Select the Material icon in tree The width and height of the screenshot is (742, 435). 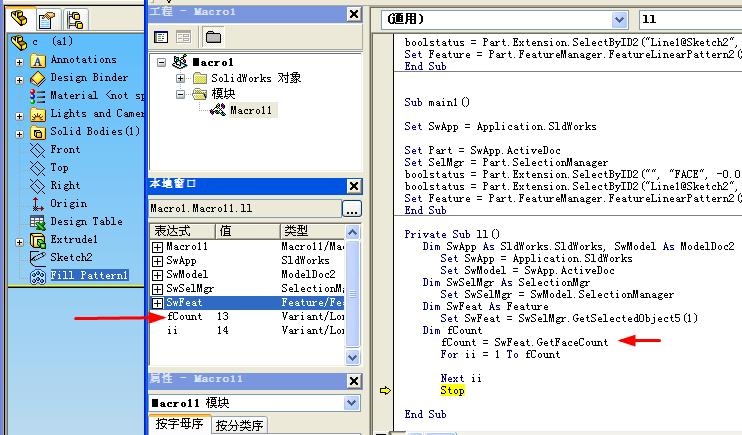point(38,96)
